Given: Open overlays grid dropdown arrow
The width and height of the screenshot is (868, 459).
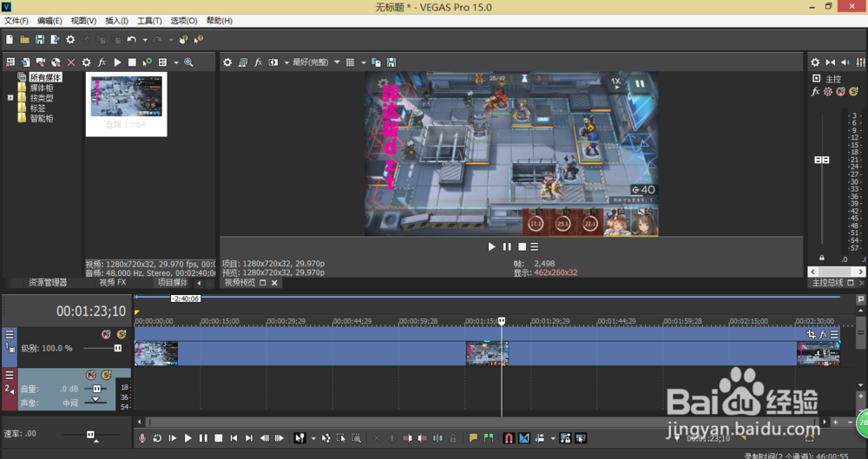Looking at the screenshot, I should [363, 62].
